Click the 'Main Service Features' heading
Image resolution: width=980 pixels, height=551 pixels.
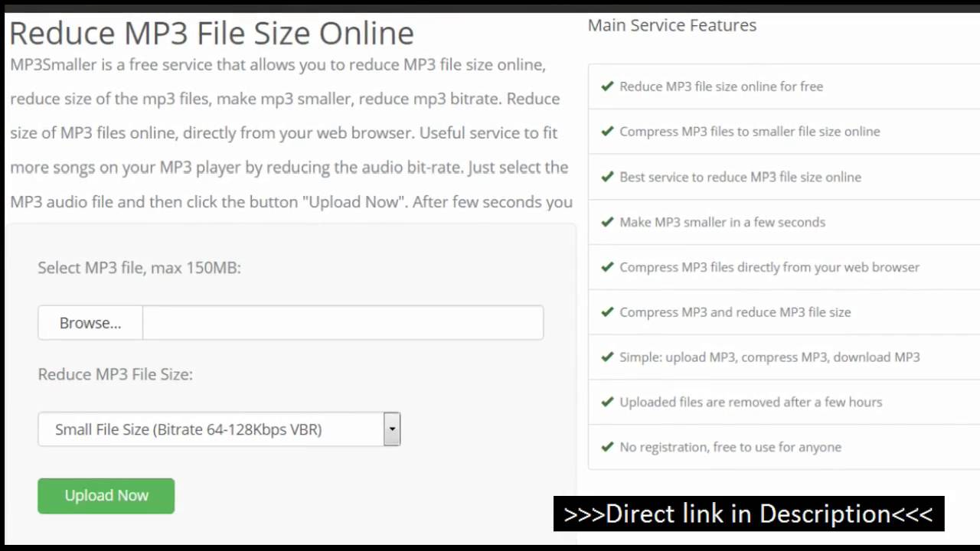(672, 25)
